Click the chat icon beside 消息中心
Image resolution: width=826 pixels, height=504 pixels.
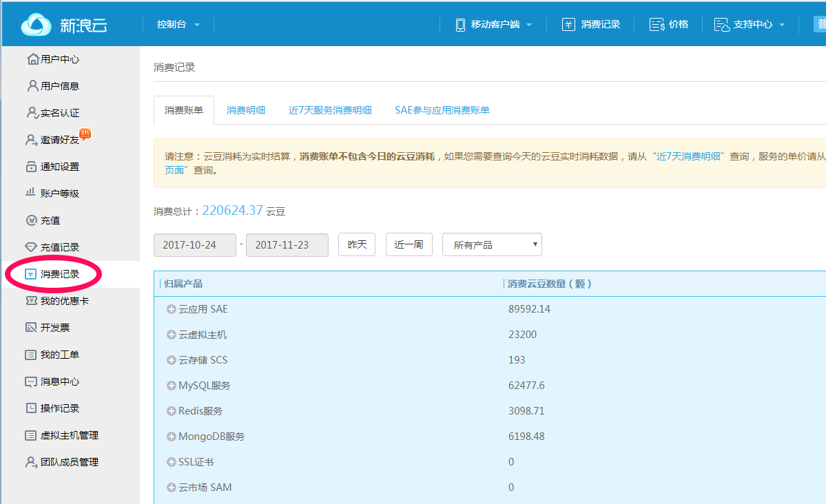point(31,382)
